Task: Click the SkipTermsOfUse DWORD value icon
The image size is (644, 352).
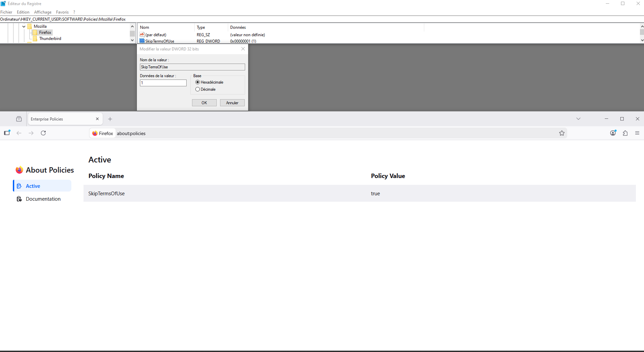Action: point(142,41)
